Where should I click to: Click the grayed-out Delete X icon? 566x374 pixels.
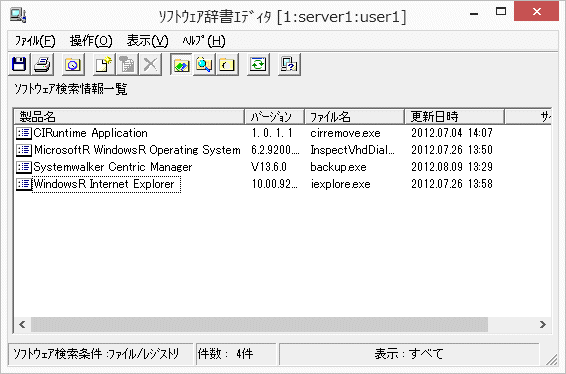point(150,65)
